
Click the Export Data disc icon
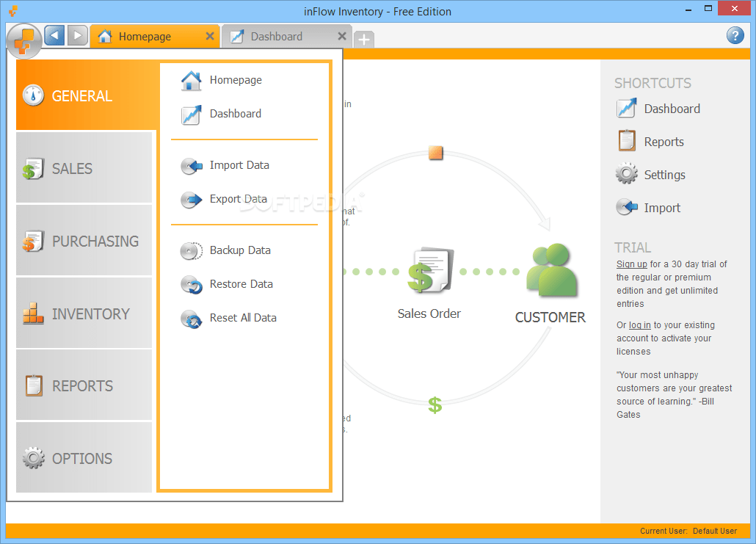coord(192,200)
